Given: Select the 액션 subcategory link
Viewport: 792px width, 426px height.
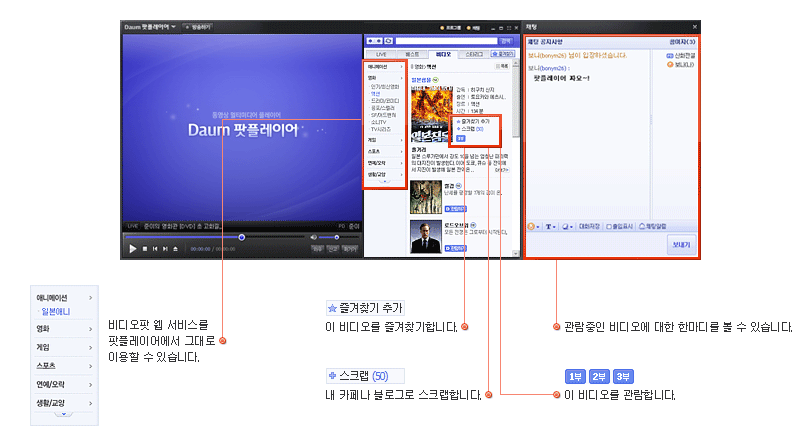Looking at the screenshot, I should pos(375,93).
